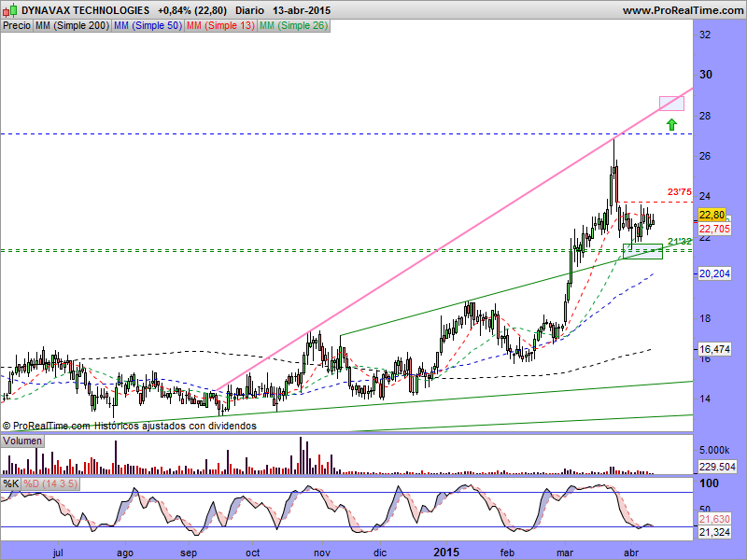Select the yellow 22,80 current price tag
The height and width of the screenshot is (560, 747).
click(712, 215)
